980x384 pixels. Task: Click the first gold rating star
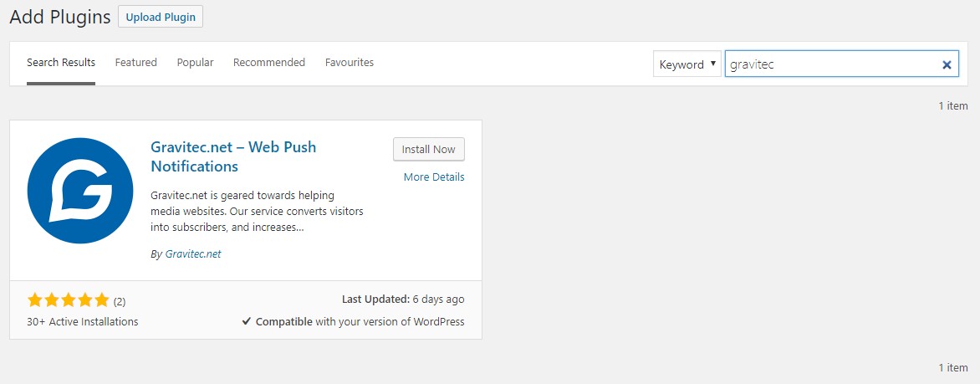pos(35,300)
